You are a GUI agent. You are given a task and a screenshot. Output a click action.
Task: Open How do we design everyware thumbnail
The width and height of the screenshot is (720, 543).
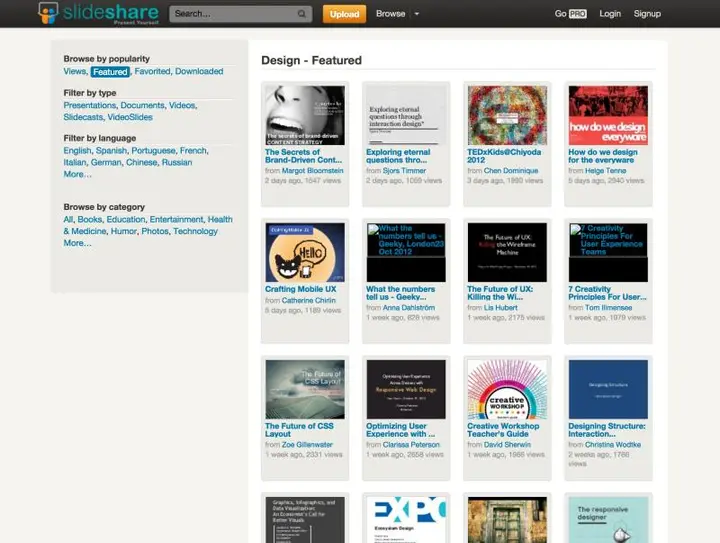point(608,115)
